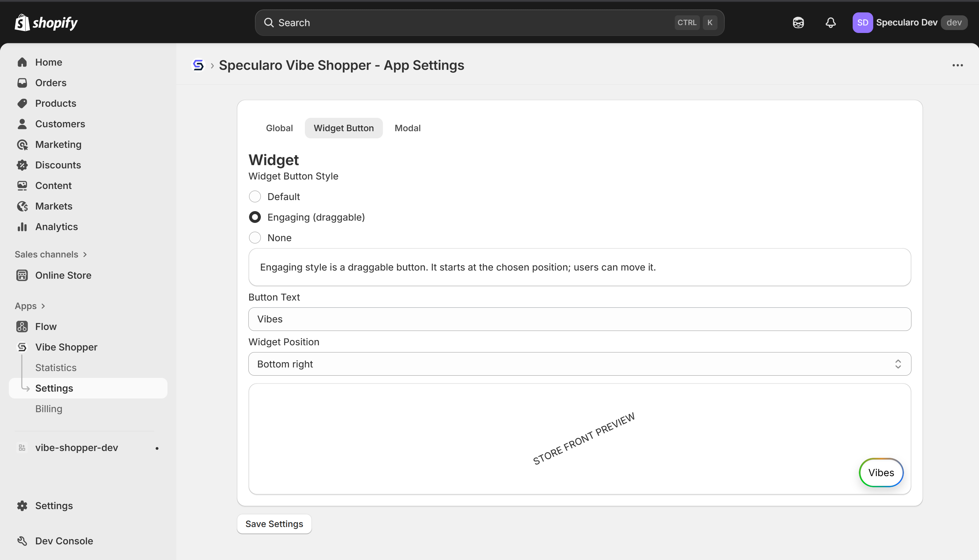979x560 pixels.
Task: Select the Vibe Shopper app icon
Action: point(22,347)
